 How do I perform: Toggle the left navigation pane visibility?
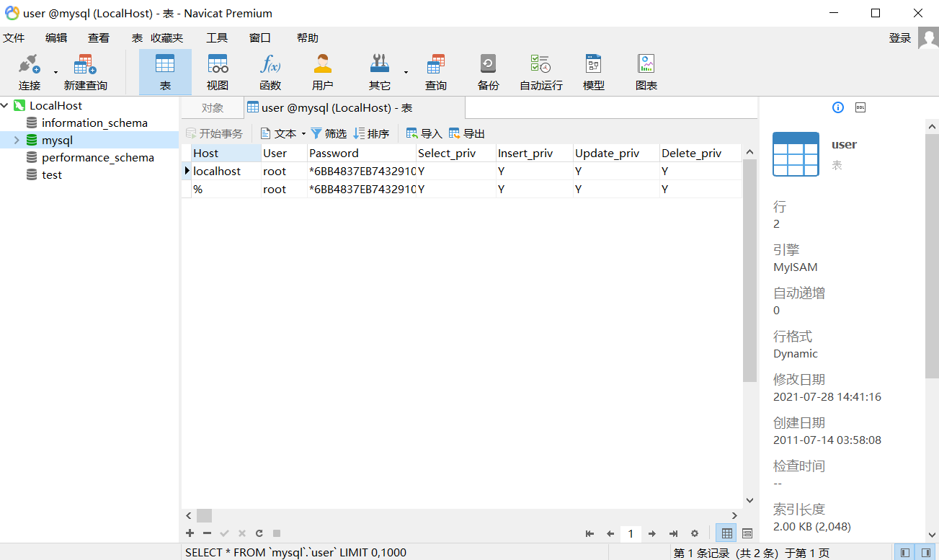pyautogui.click(x=905, y=553)
